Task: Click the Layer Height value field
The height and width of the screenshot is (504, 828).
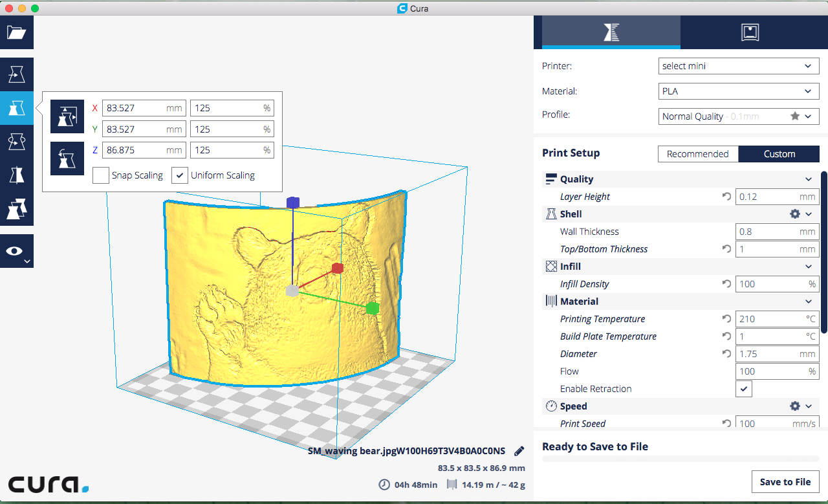Action: (x=778, y=197)
